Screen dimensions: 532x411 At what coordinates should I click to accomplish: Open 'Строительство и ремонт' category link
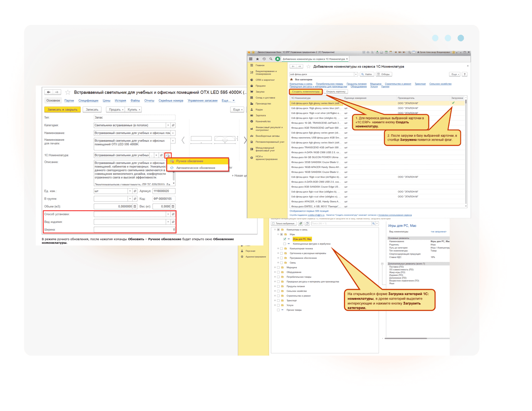398,84
